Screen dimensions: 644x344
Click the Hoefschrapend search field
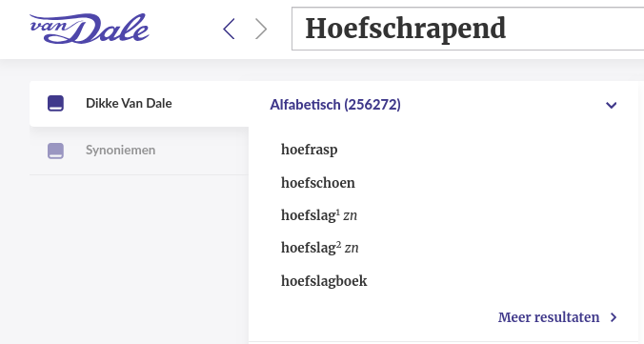468,29
